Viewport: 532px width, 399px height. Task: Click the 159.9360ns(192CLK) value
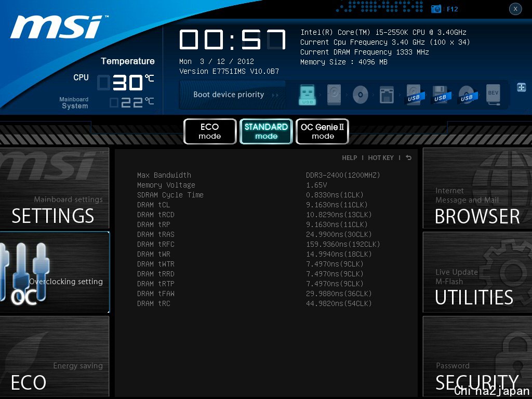coord(343,244)
